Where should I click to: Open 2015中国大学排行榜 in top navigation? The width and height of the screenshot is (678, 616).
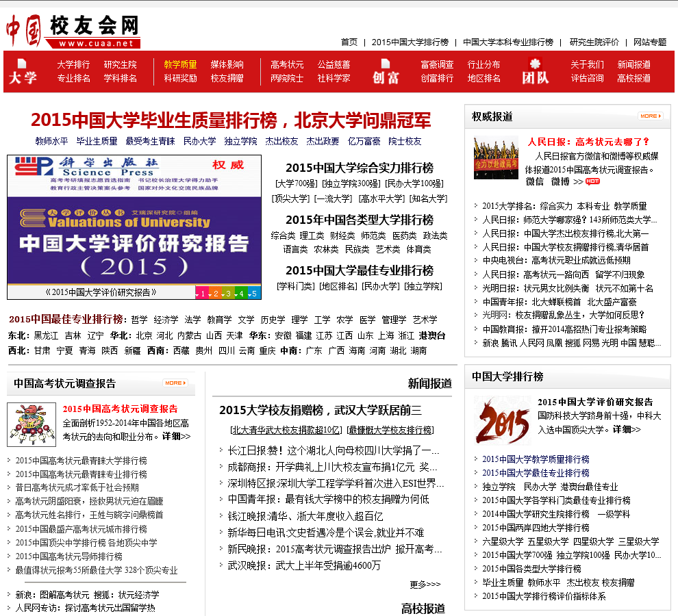[410, 42]
